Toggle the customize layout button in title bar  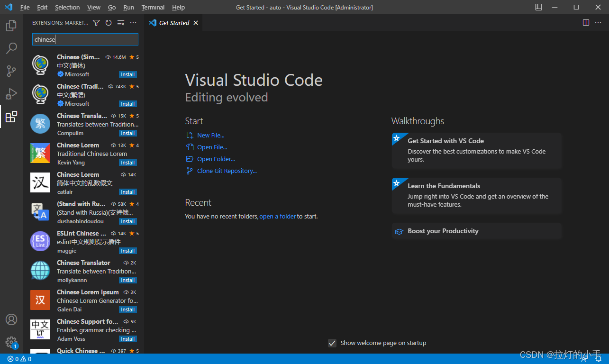[x=539, y=7]
